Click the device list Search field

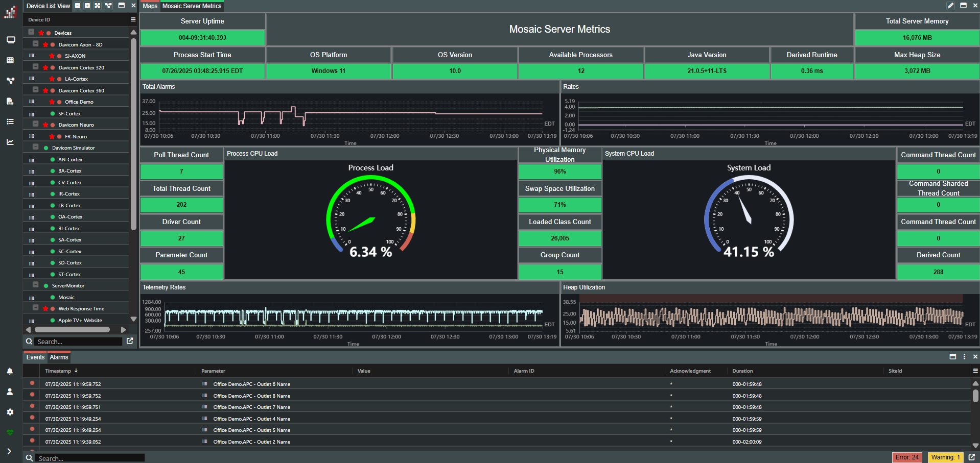click(78, 342)
